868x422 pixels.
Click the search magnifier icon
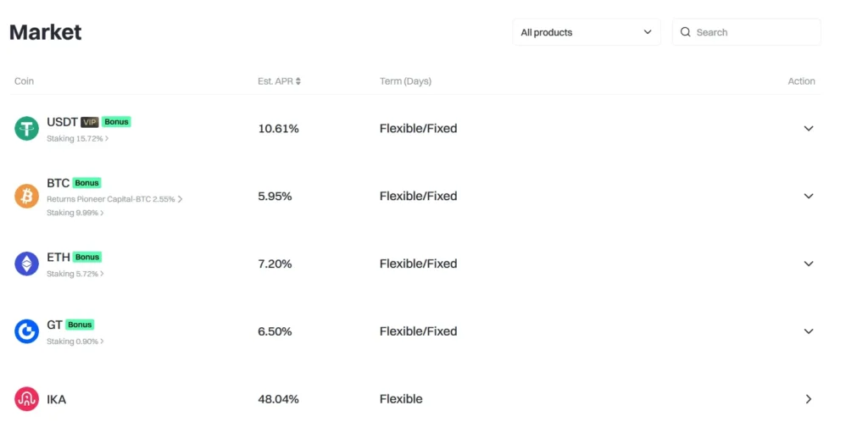(686, 32)
